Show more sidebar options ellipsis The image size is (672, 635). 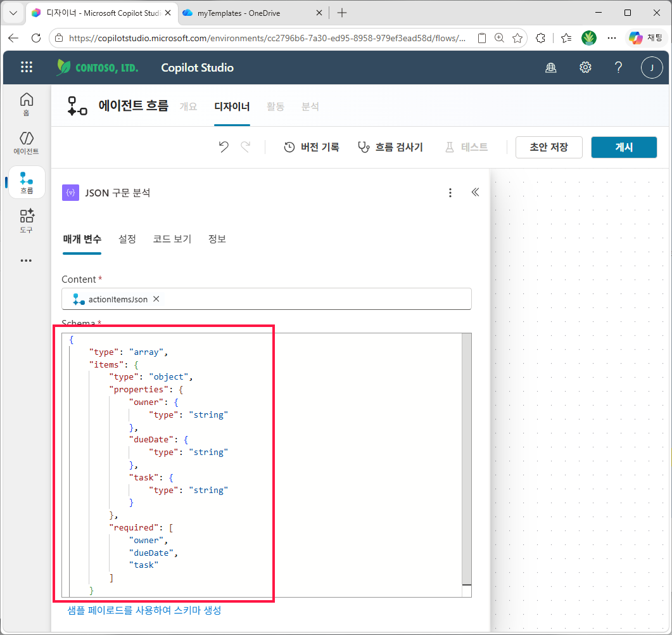click(26, 260)
